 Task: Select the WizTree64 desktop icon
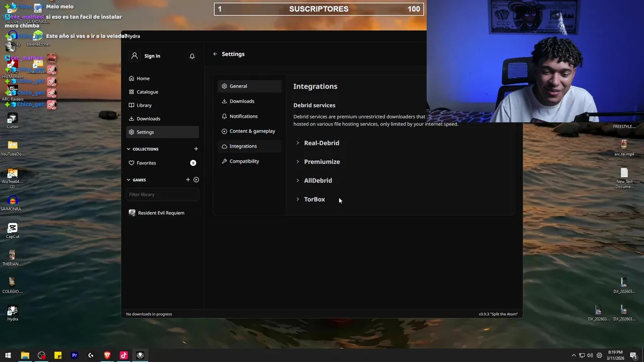13,177
